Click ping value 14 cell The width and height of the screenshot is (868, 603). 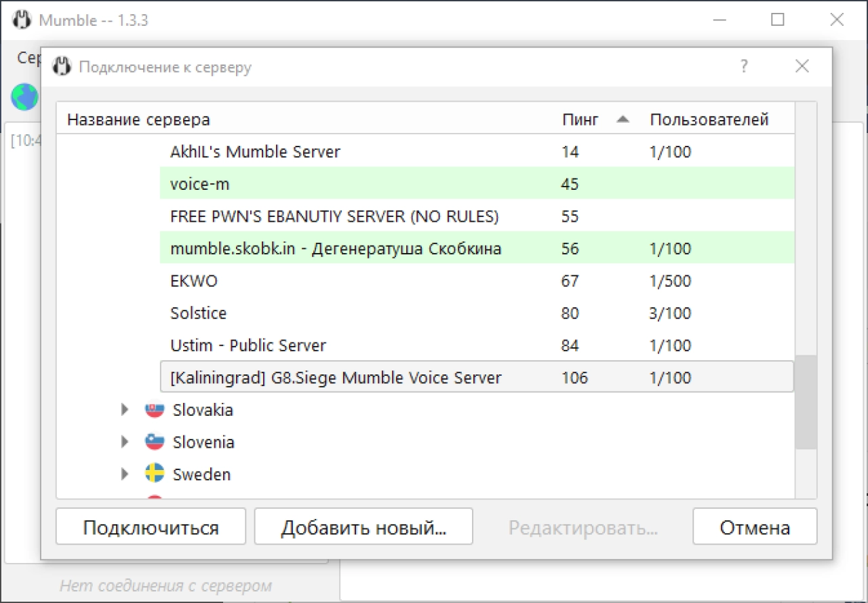[x=570, y=152]
